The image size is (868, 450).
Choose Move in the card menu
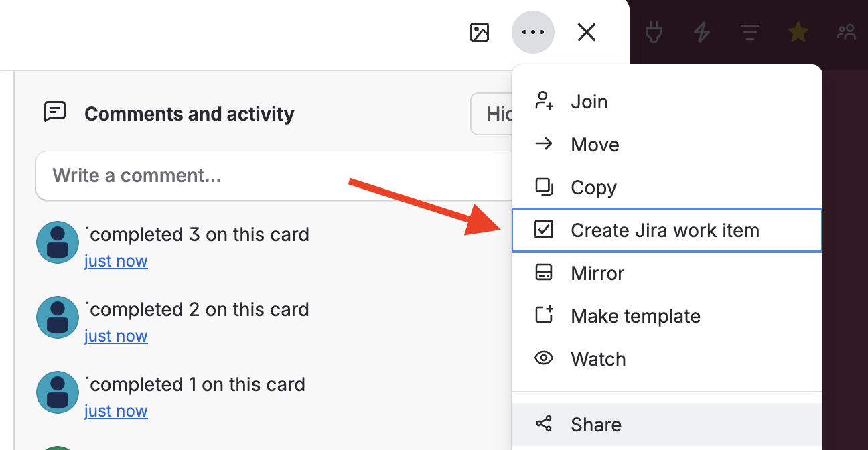click(x=667, y=145)
